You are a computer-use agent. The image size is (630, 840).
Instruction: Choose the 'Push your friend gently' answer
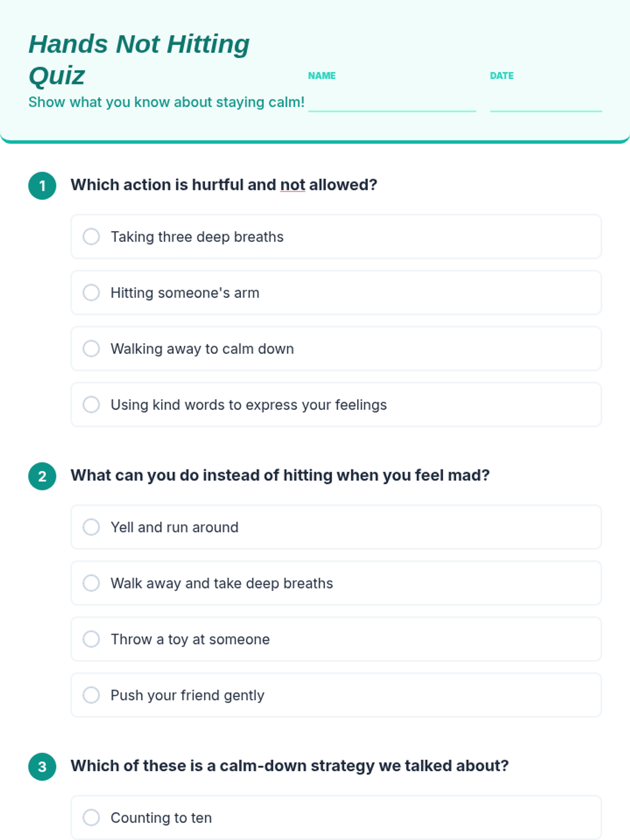(x=336, y=695)
